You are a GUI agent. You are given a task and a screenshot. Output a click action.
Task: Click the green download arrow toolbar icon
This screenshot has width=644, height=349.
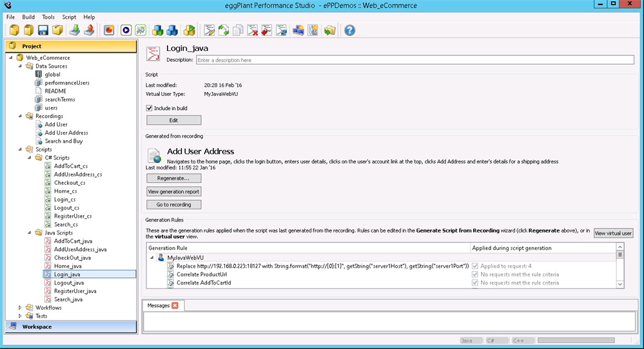pos(75,30)
